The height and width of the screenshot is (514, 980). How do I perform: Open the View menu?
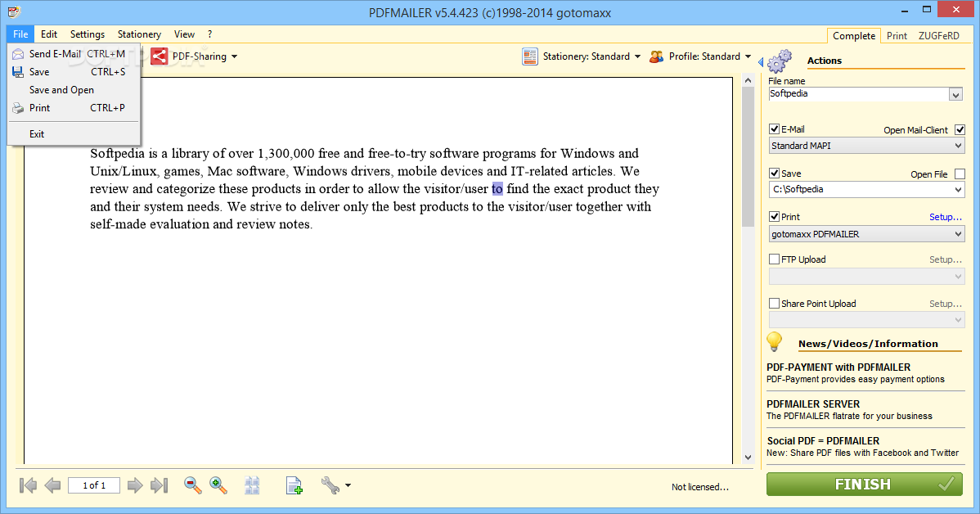pyautogui.click(x=184, y=34)
